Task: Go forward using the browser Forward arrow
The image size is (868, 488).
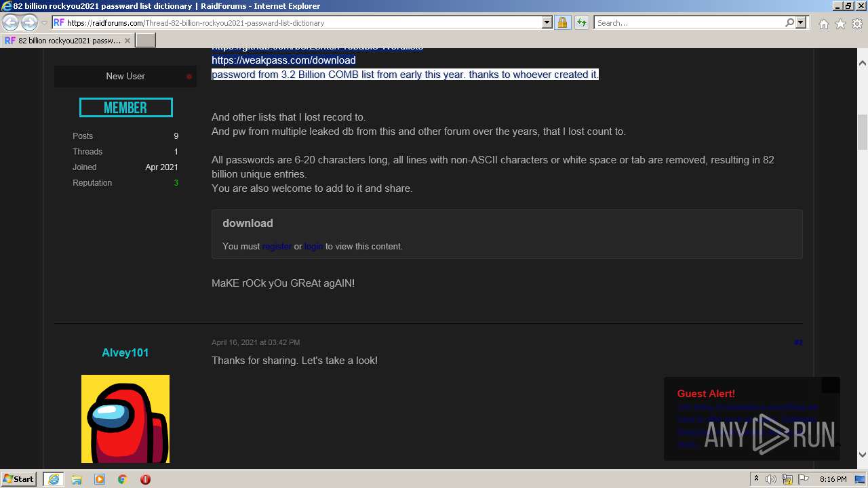Action: (x=29, y=22)
